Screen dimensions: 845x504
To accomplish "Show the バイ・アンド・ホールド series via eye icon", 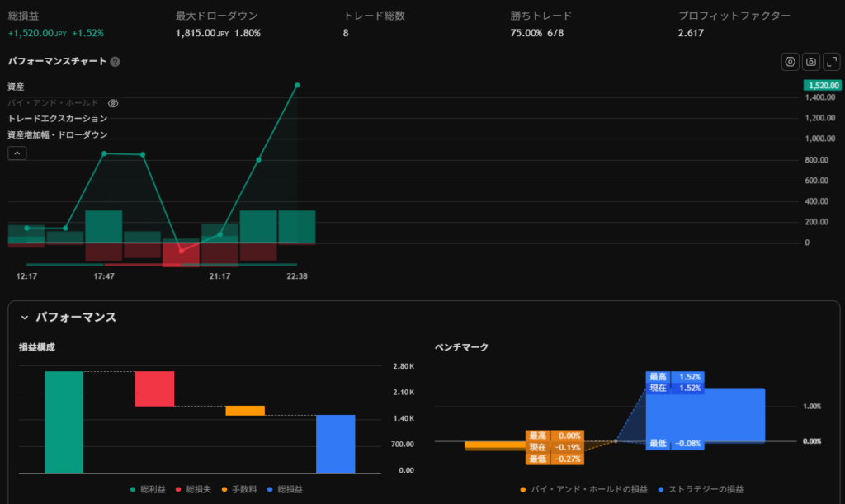I will coord(113,103).
